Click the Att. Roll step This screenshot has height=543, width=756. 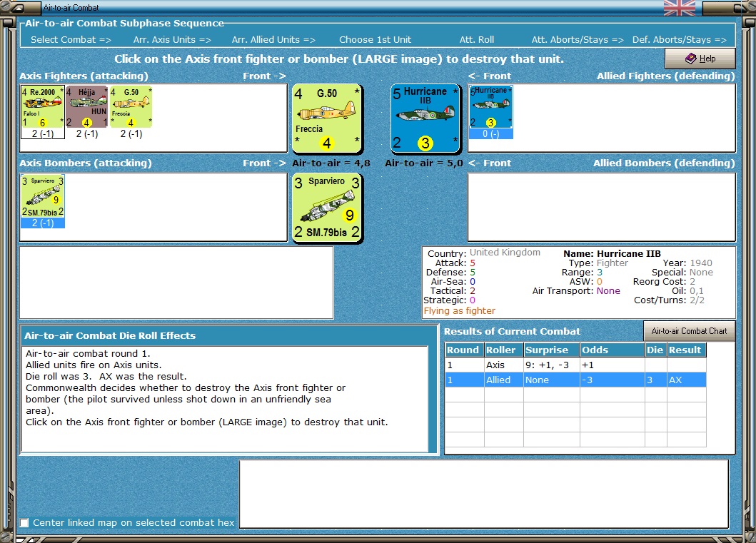477,39
